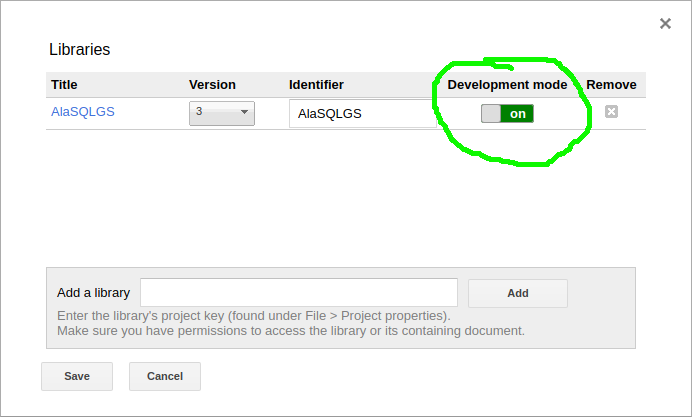692x417 pixels.
Task: Click the Development mode column header
Action: (508, 85)
